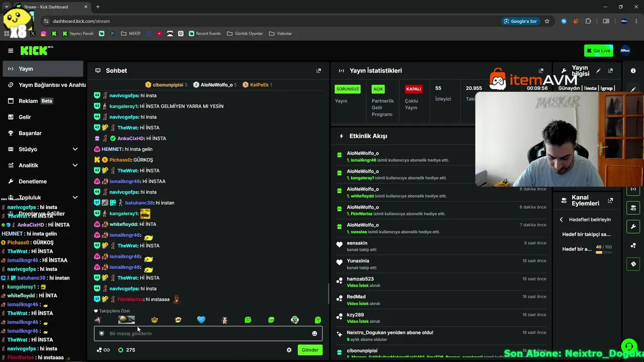Viewport: 644px width, 362px height.
Task: Open the Shazam extension icon
Action: click(x=564, y=21)
